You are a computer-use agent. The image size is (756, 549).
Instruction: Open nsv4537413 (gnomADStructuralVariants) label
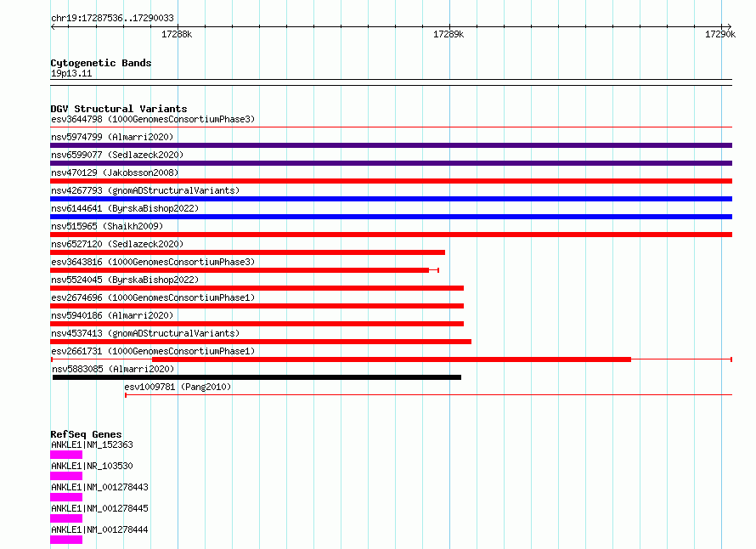145,333
